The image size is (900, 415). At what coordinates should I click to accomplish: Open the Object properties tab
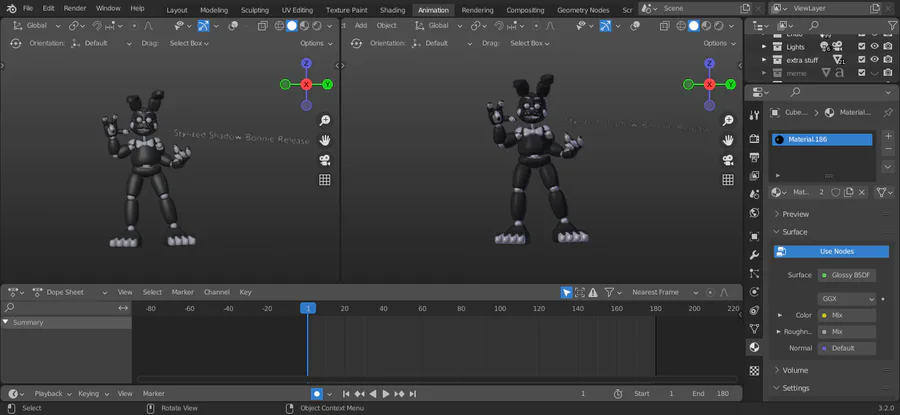pyautogui.click(x=754, y=236)
